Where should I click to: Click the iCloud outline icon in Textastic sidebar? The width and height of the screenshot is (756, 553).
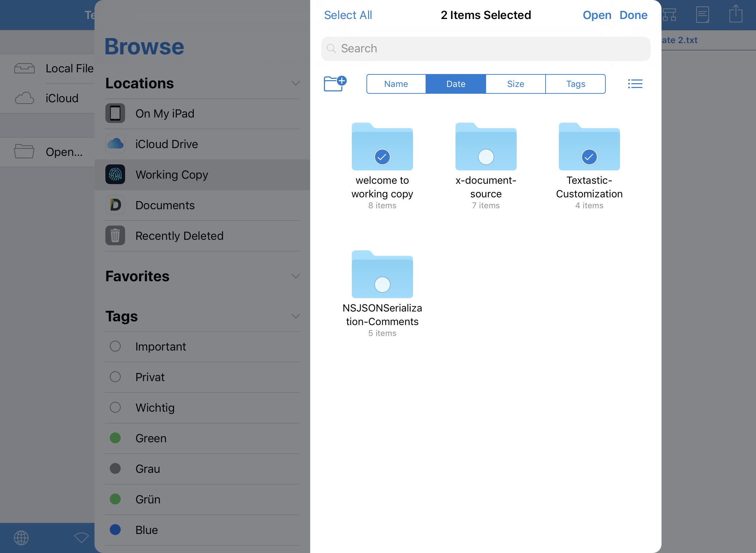click(x=24, y=98)
